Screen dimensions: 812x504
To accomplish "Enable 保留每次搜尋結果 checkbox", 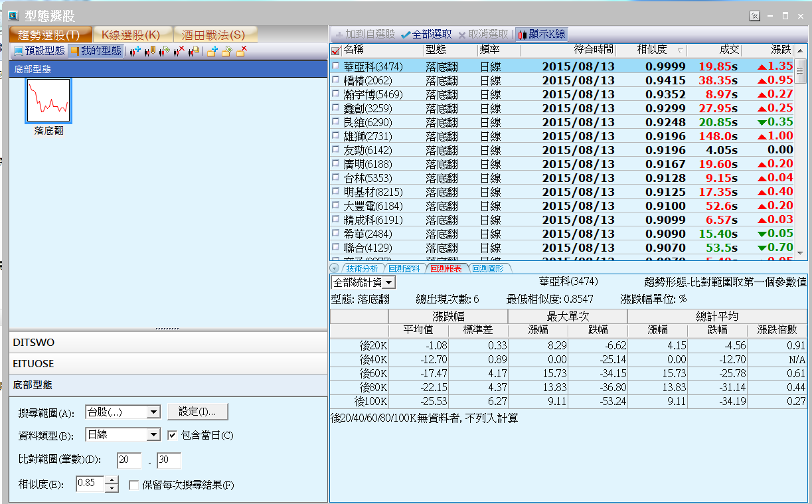I will [x=133, y=485].
